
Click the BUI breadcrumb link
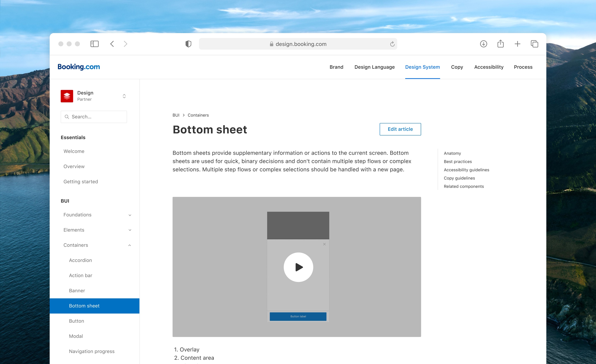click(x=176, y=115)
